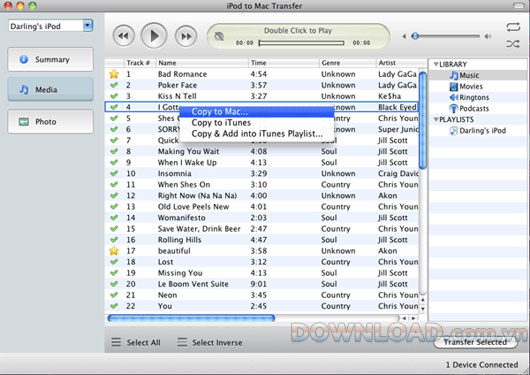Viewport: 530px width, 375px height.
Task: Choose Copy to Mac... from the context menu
Action: pyautogui.click(x=257, y=112)
